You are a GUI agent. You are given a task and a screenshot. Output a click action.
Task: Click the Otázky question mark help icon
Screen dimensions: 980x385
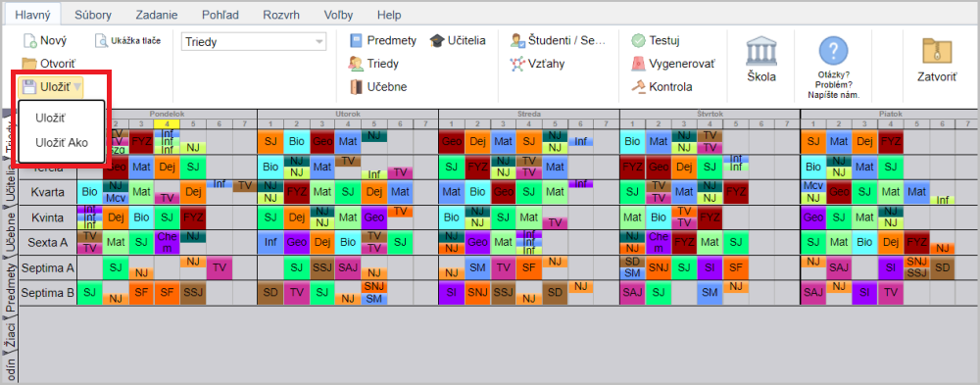(x=834, y=51)
